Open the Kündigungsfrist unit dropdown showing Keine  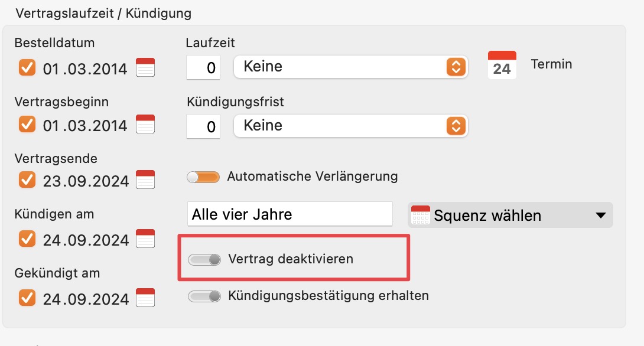[x=351, y=126]
